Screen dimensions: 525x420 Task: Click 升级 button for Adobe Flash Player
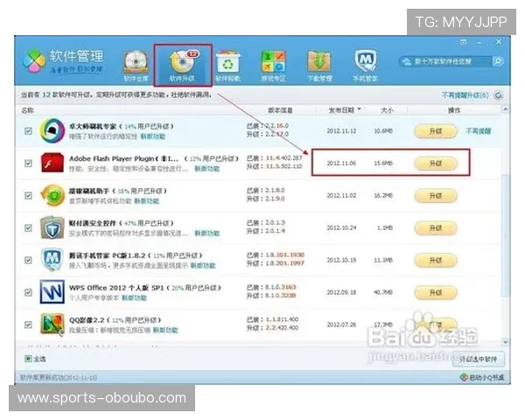coord(435,164)
